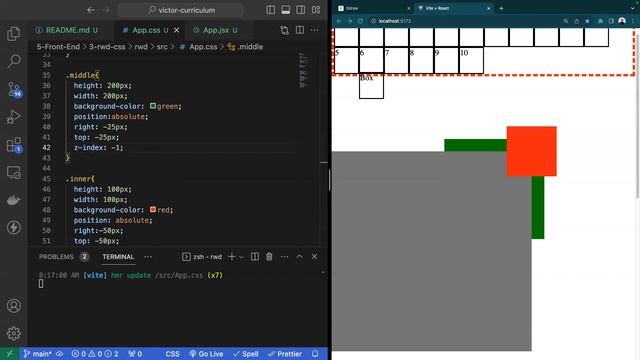Image resolution: width=640 pixels, height=360 pixels.
Task: Select zsh - rwd terminal
Action: [202, 257]
